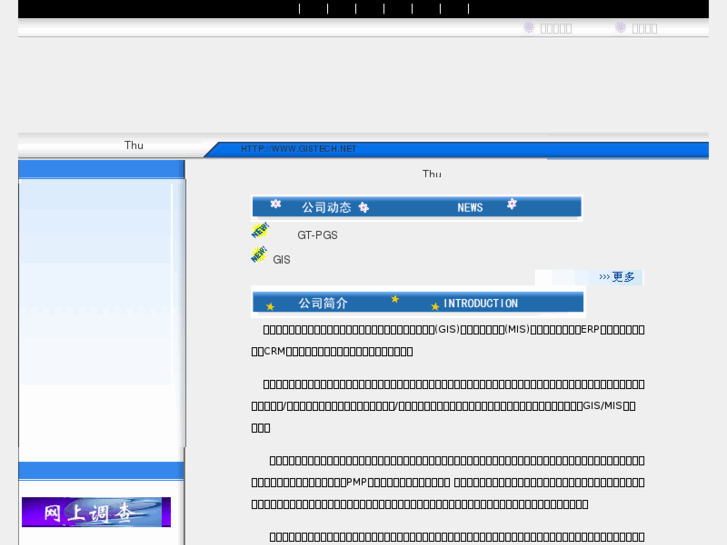Click the flower icon right of NEWS text

(x=512, y=204)
